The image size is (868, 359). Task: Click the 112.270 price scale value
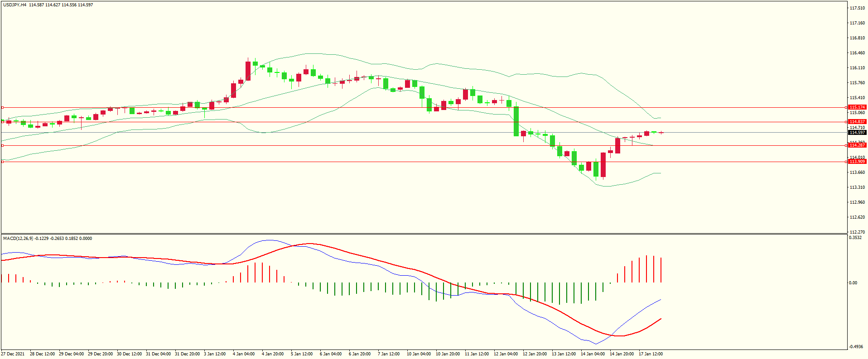tap(857, 232)
